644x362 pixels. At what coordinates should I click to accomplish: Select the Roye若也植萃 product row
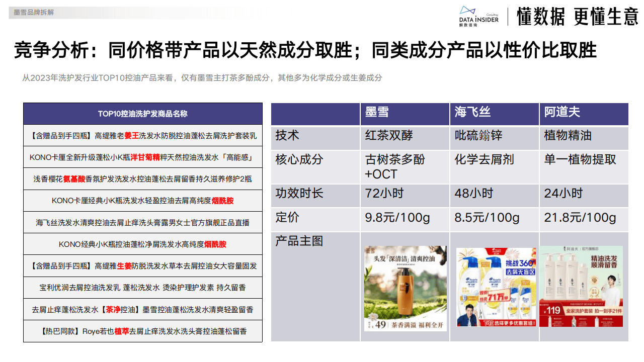(143, 331)
